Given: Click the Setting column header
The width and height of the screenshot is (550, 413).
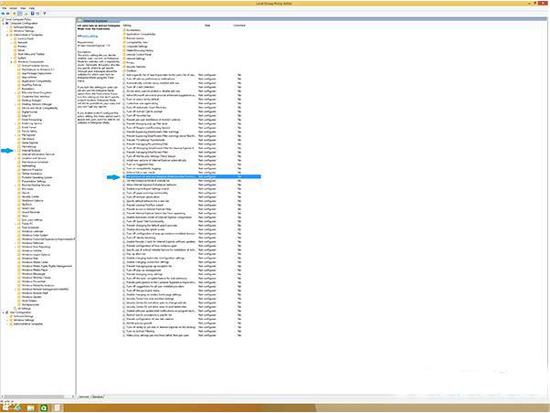Looking at the screenshot, I should 127,25.
